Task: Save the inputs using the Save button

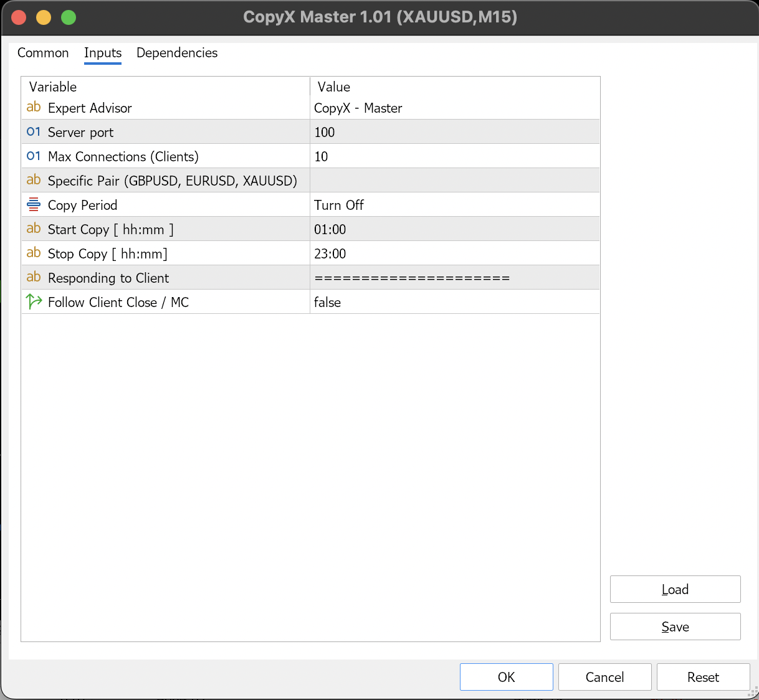Action: (675, 627)
